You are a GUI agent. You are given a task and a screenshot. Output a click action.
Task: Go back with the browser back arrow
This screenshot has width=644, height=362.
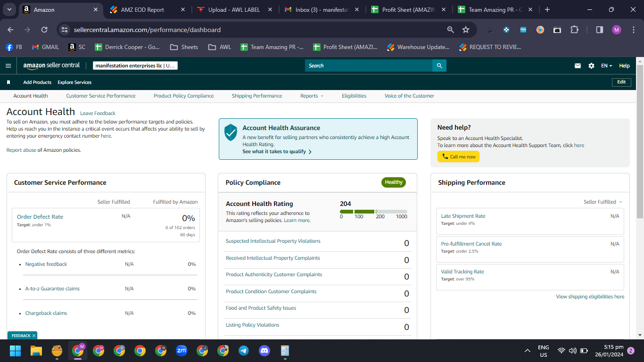(10, 30)
